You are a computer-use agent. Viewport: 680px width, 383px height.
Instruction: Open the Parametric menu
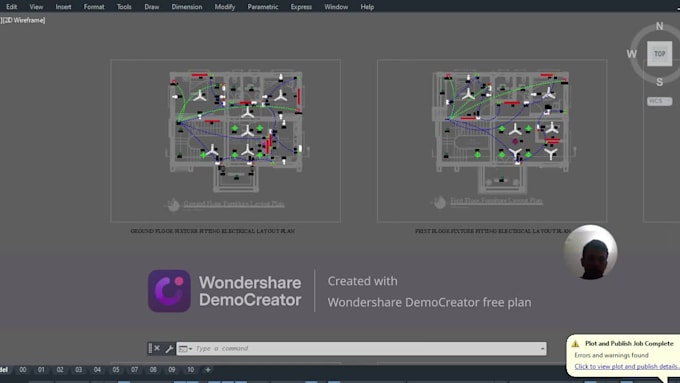click(263, 7)
